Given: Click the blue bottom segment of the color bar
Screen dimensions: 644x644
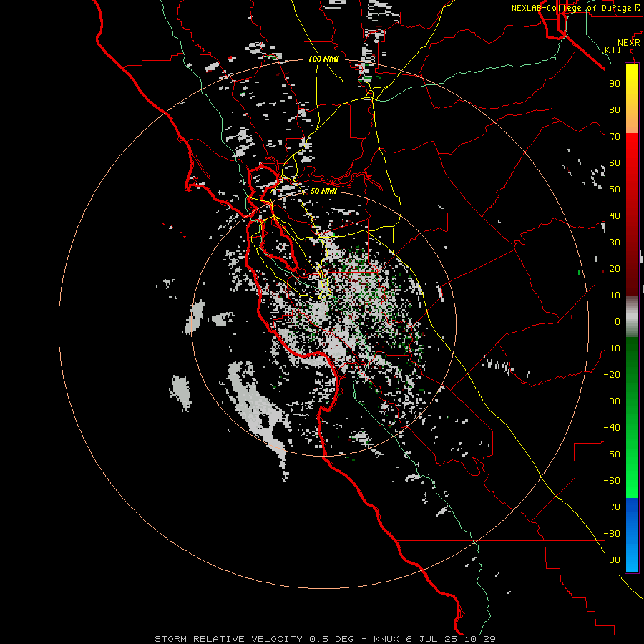Looking at the screenshot, I should click(632, 535).
